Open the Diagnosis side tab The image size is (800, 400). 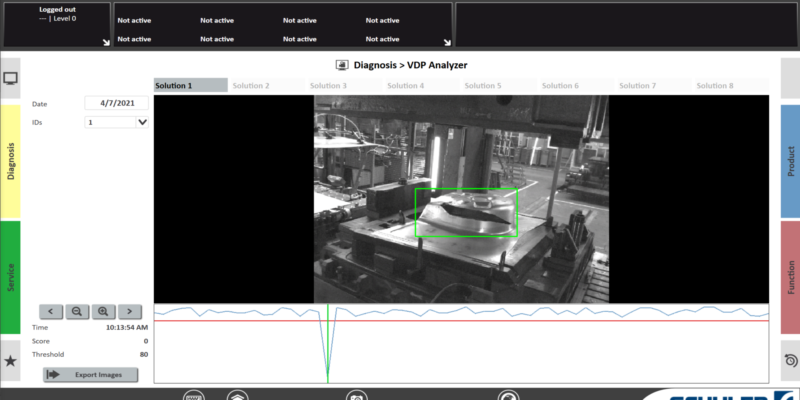click(x=10, y=160)
